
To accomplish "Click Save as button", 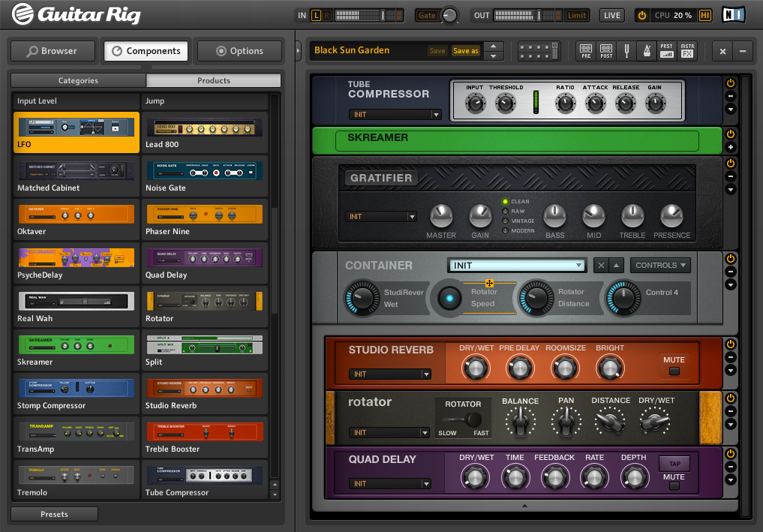I will coord(466,50).
